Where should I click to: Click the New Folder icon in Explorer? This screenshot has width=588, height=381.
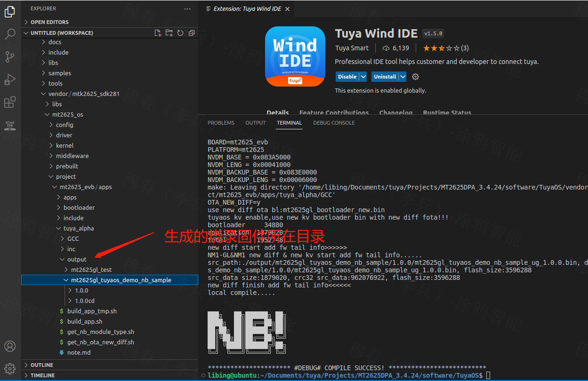click(169, 33)
